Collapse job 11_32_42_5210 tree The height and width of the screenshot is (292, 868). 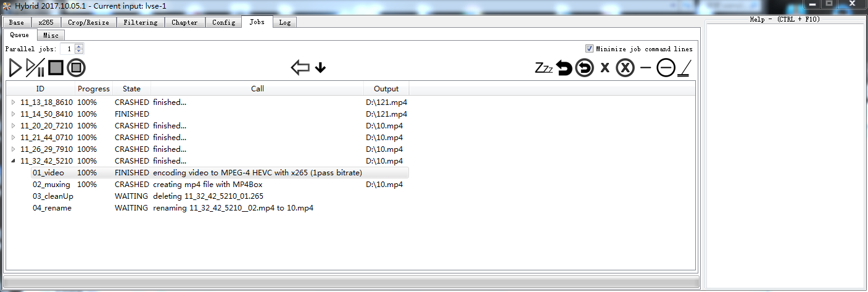(x=14, y=161)
